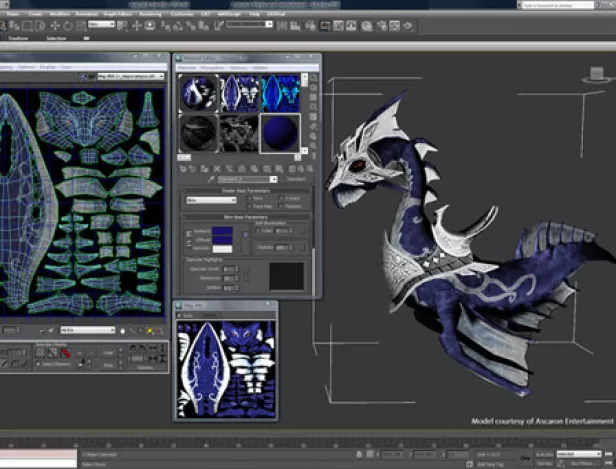Click the Reset Map X icon
616x469 pixels.
(216, 169)
